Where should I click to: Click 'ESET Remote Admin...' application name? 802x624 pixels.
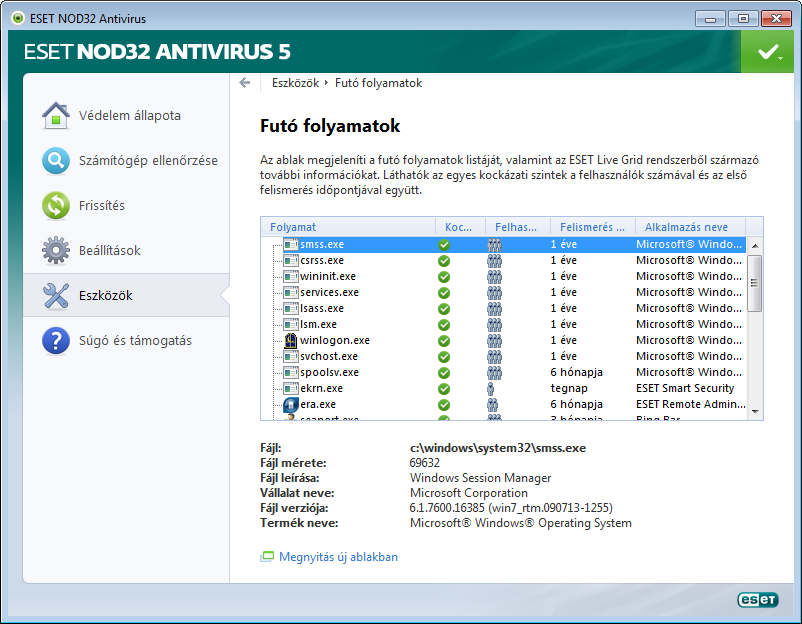pos(690,405)
